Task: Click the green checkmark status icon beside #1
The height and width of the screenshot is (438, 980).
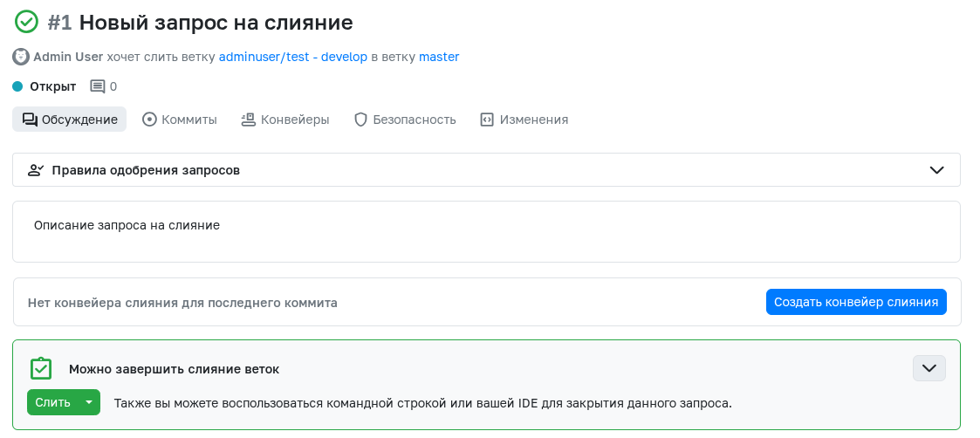Action: tap(26, 22)
